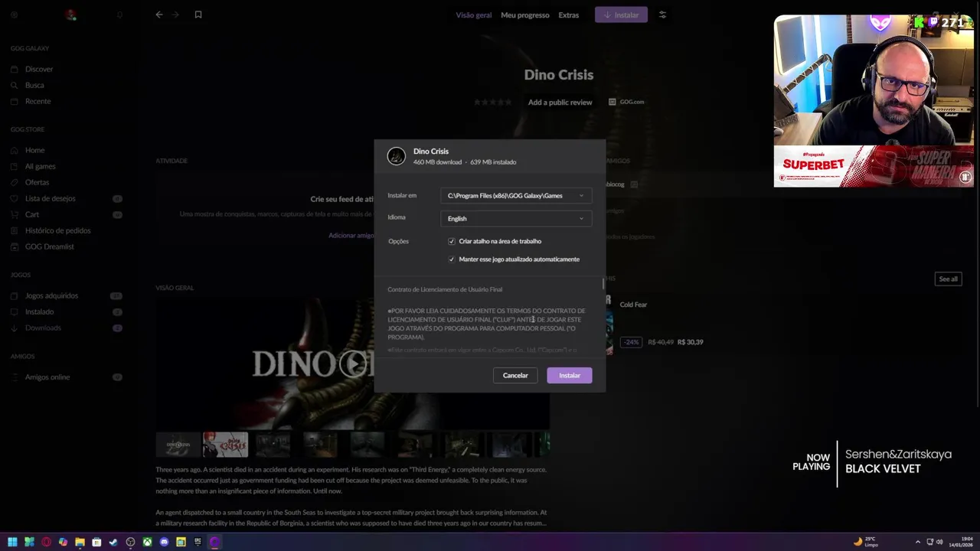Screen dimensions: 980x551
Task: Toggle Criar atalho na área de trabalho checkbox
Action: pos(452,241)
